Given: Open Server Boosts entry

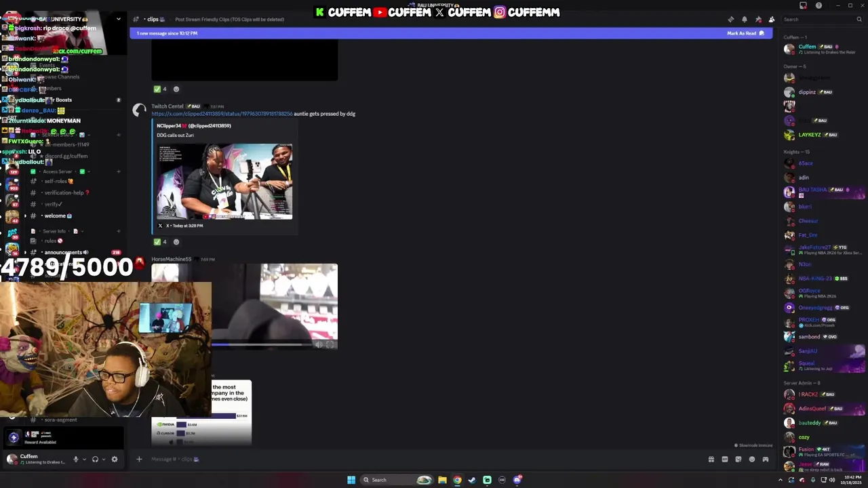Looking at the screenshot, I should pyautogui.click(x=63, y=100).
